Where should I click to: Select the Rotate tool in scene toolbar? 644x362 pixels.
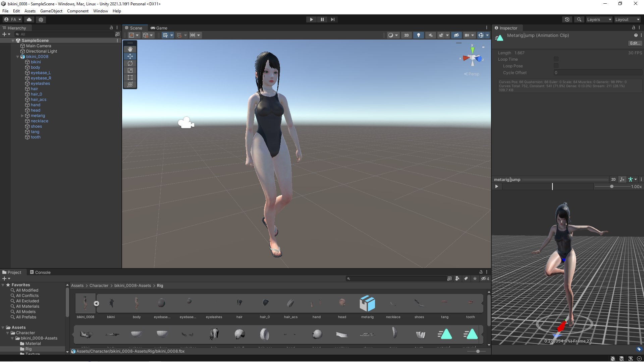click(x=130, y=63)
